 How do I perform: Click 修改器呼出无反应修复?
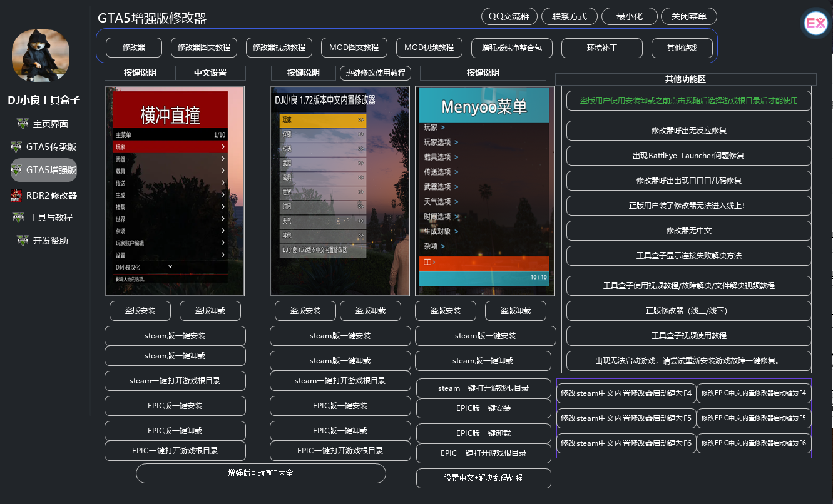click(689, 131)
